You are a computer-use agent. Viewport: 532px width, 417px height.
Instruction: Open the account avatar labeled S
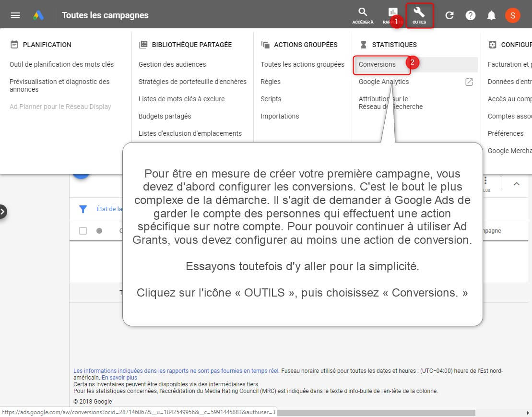coord(513,15)
